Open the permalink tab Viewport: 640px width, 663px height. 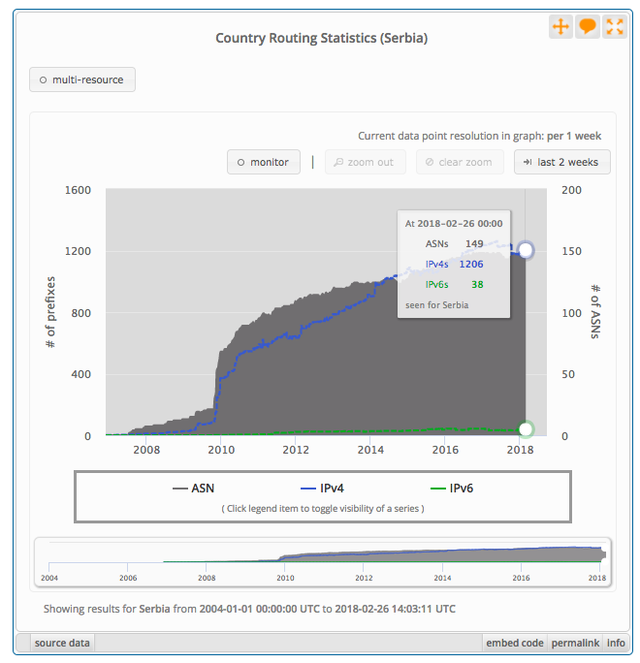(575, 643)
